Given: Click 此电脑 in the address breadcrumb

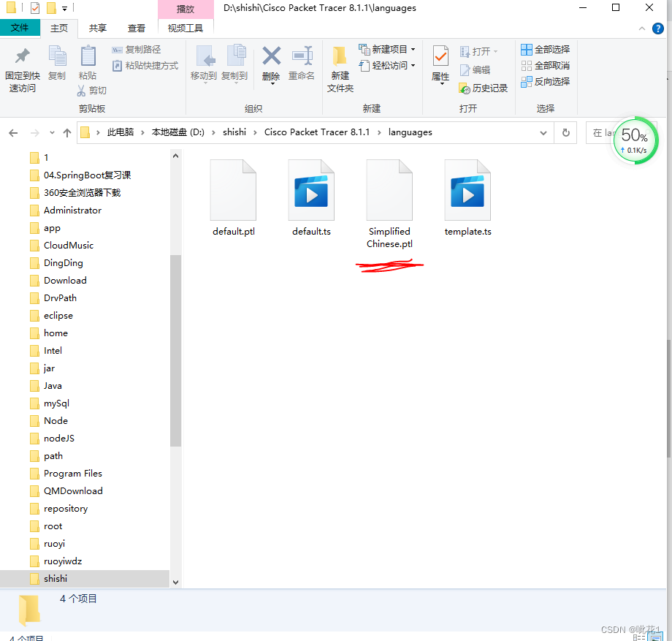Looking at the screenshot, I should [x=121, y=132].
